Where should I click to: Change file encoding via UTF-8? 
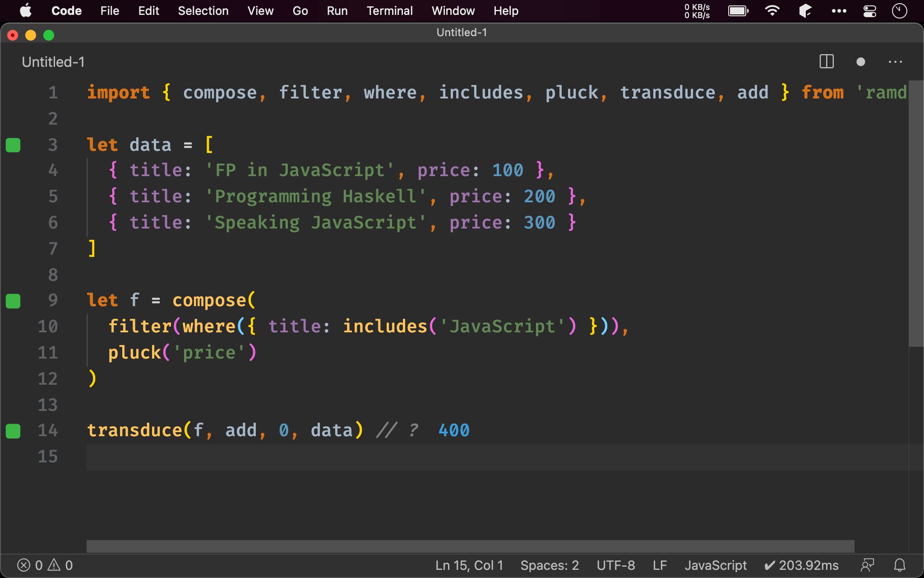coord(616,565)
